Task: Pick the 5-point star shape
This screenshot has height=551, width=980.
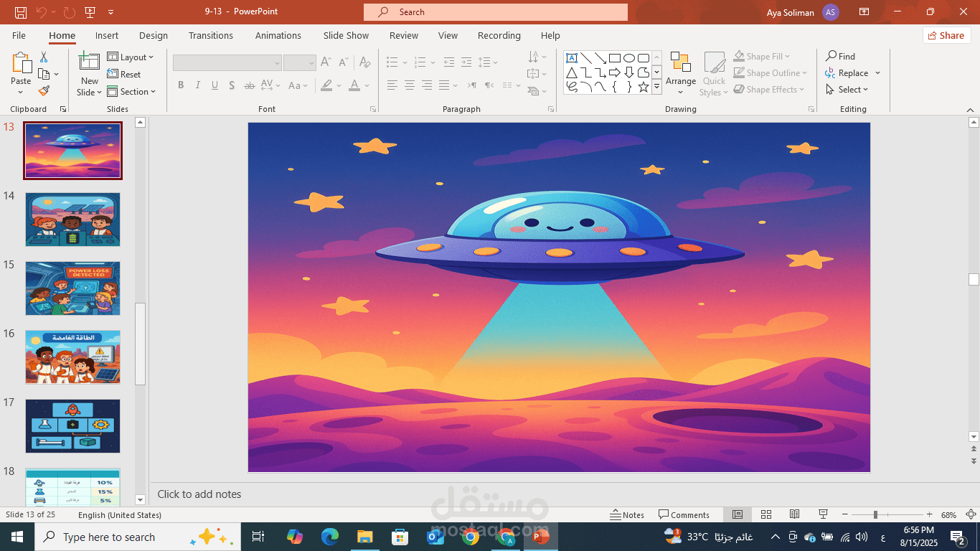Action: (x=644, y=87)
